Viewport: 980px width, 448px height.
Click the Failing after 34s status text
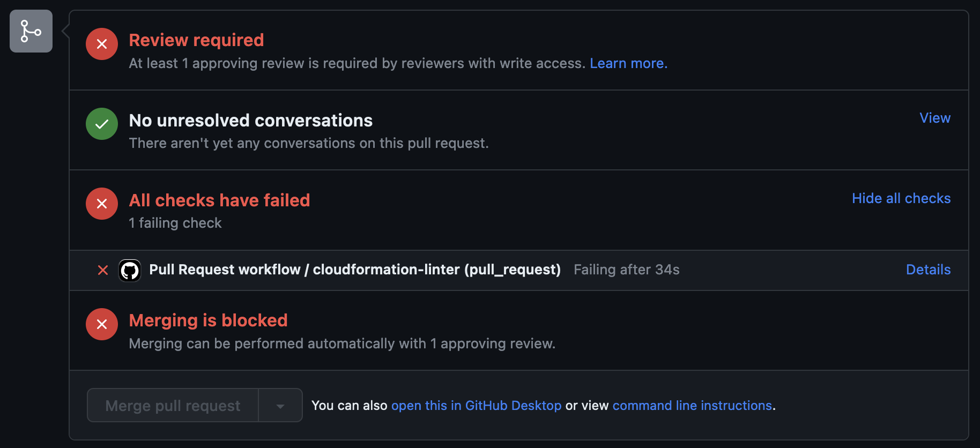(626, 270)
